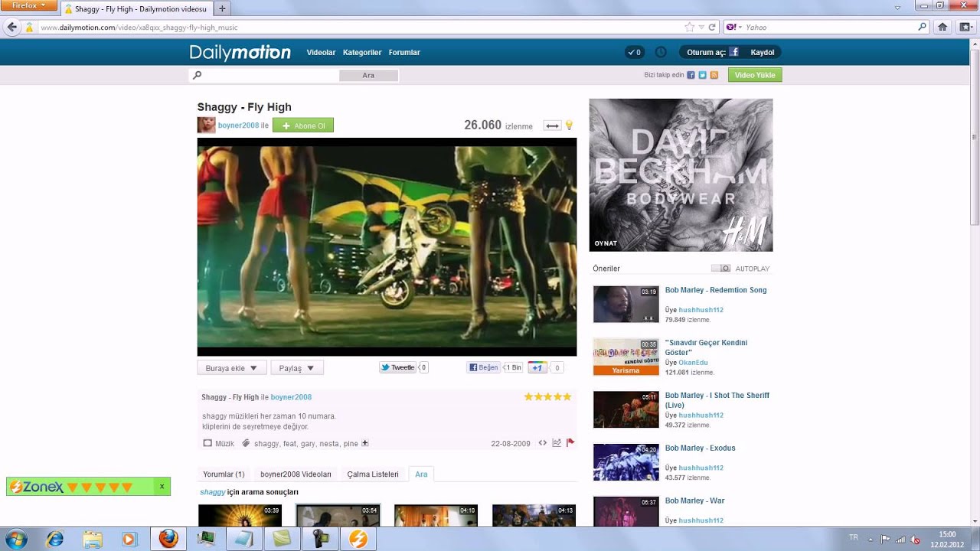Click the Abone Ol subscribe button
Image resolution: width=980 pixels, height=551 pixels.
tap(303, 126)
